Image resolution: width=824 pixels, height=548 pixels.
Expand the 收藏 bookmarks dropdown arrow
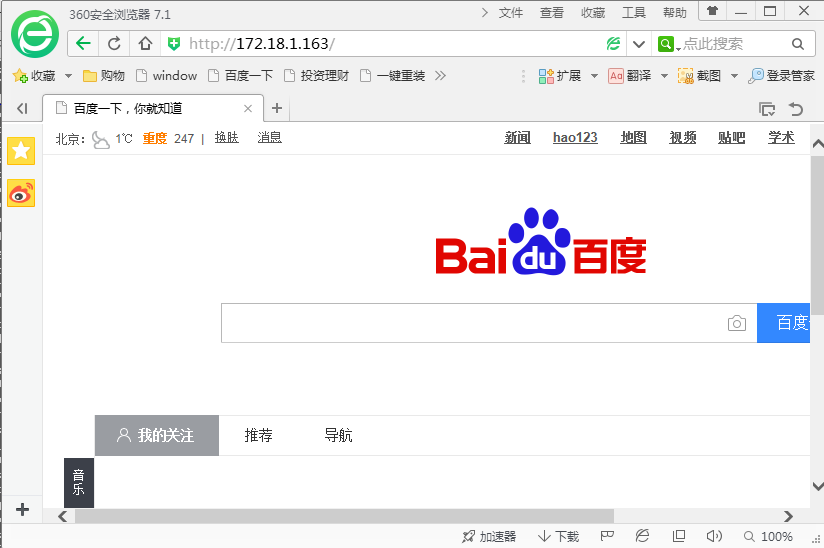[68, 76]
